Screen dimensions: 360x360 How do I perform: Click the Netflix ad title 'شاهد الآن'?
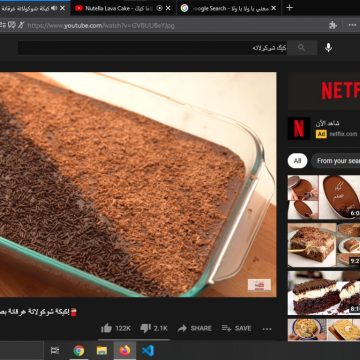coord(328,123)
